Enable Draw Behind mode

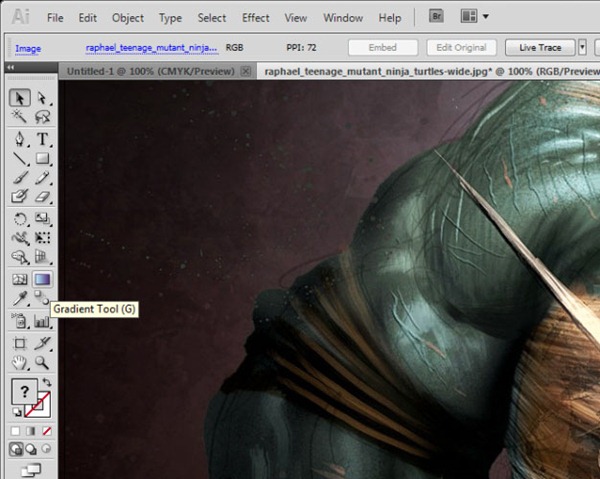click(31, 449)
